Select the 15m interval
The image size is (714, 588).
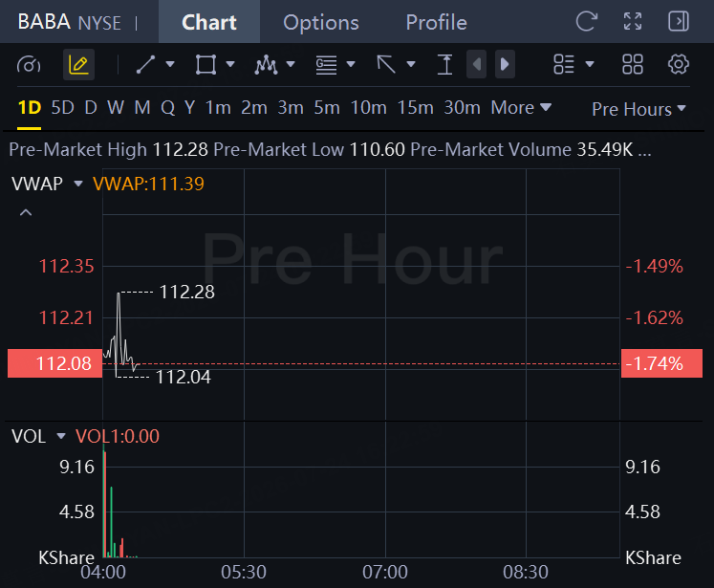click(x=415, y=108)
